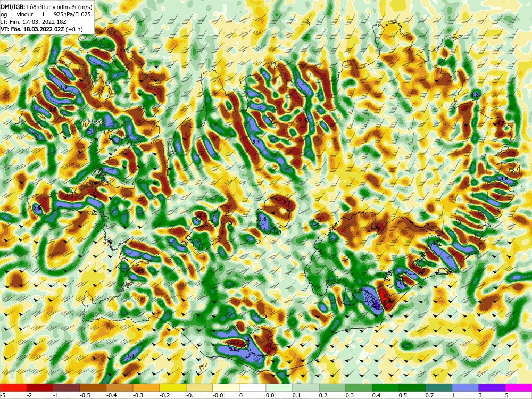Click the legend label "0"
Screen dimensions: 532x399
click(241, 395)
